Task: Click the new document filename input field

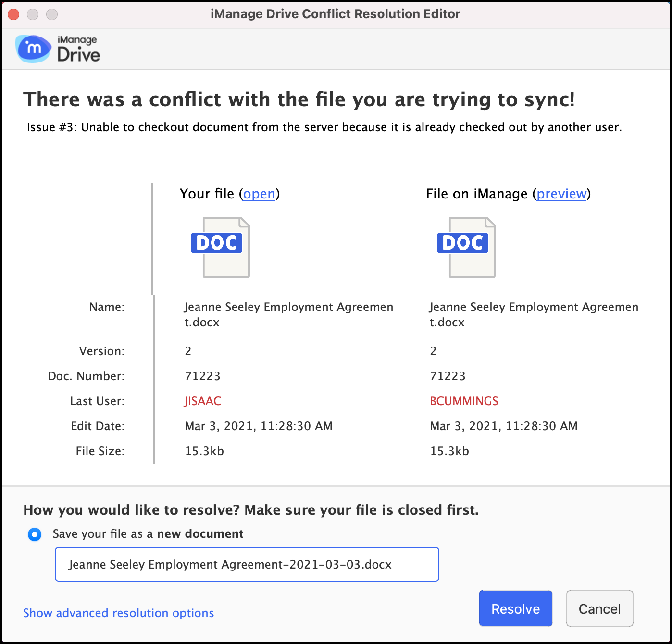Action: coord(247,564)
